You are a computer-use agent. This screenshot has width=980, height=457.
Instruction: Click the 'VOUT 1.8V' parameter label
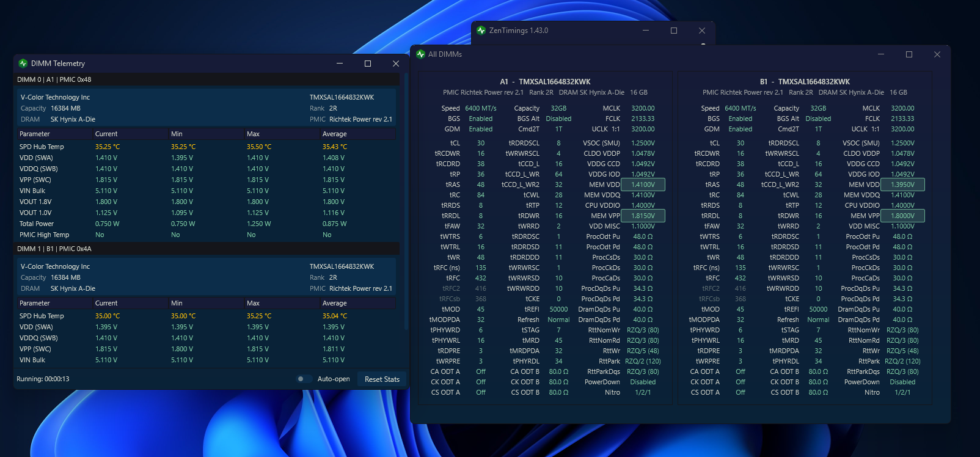[x=35, y=202]
